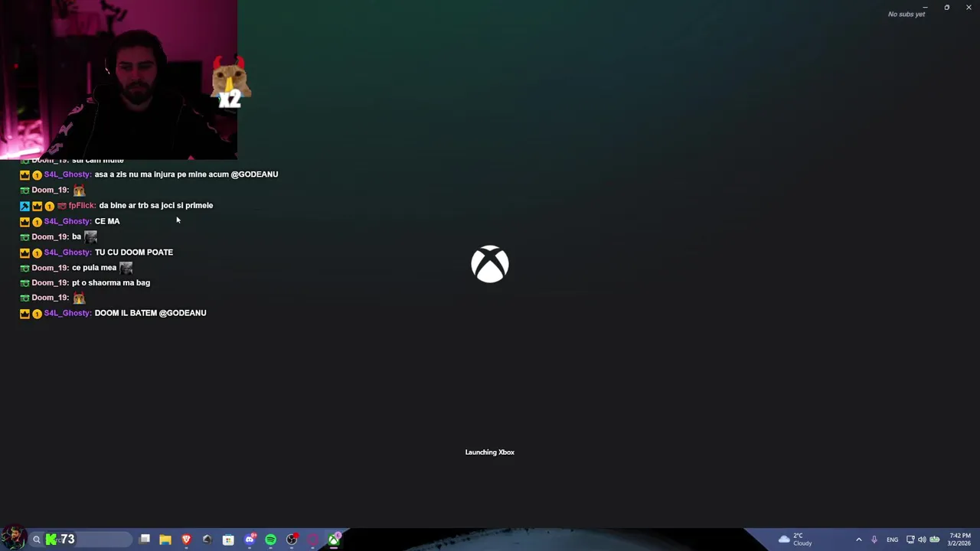980x551 pixels.
Task: Open the cloudy weather widget
Action: (x=795, y=540)
